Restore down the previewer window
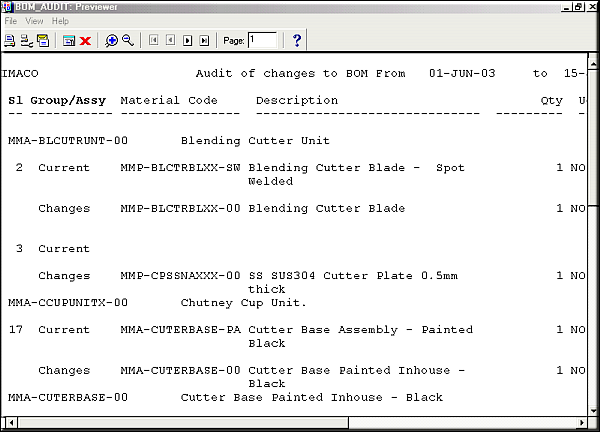 578,7
